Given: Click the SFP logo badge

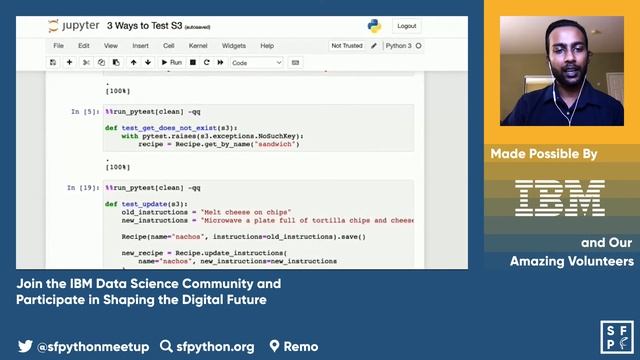Looking at the screenshot, I should pyautogui.click(x=617, y=337).
